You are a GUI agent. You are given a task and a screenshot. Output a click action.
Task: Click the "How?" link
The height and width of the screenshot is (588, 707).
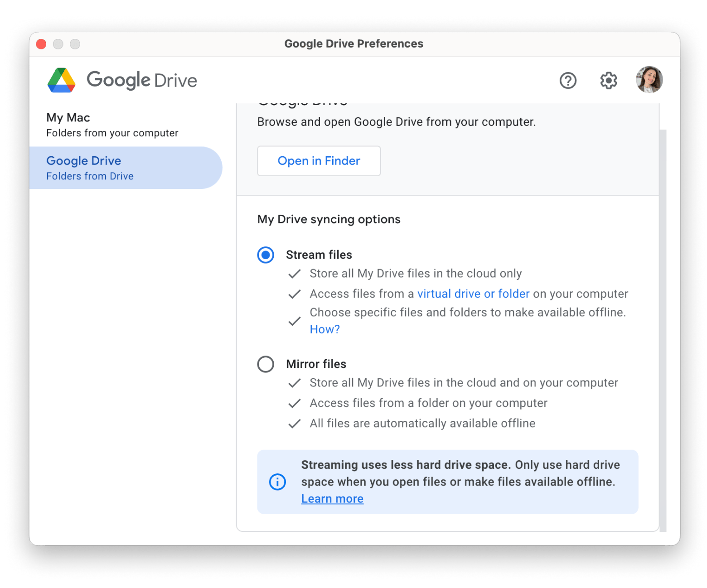click(324, 329)
